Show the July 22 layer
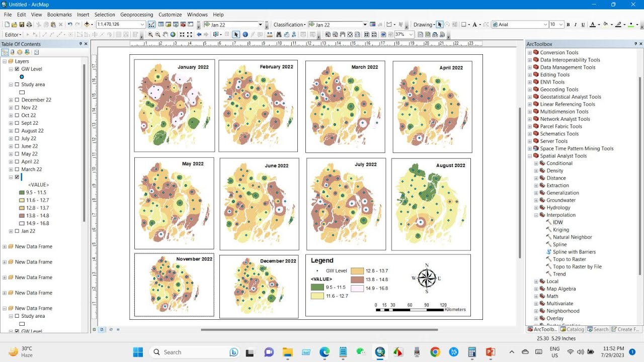This screenshot has height=362, width=644. [17, 138]
